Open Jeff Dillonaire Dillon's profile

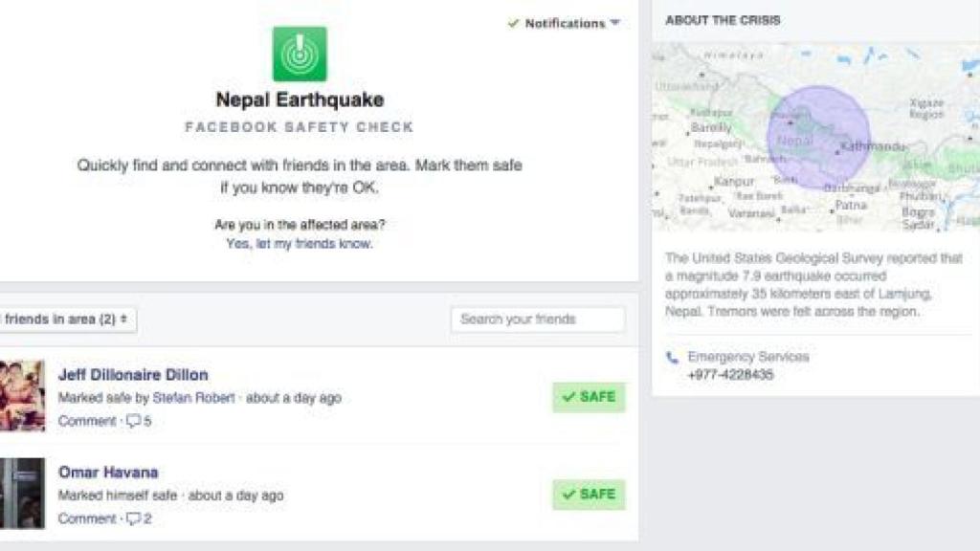pyautogui.click(x=133, y=374)
